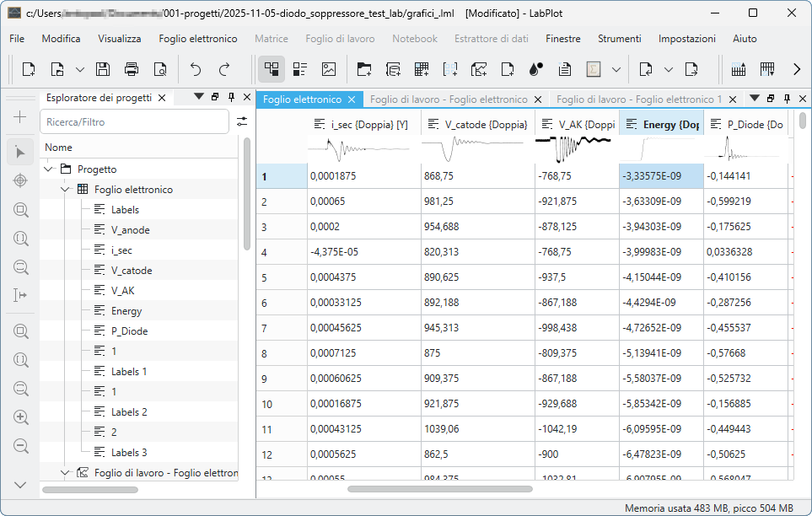812x516 pixels.
Task: Toggle the select cursor mode in sidebar
Action: [21, 152]
